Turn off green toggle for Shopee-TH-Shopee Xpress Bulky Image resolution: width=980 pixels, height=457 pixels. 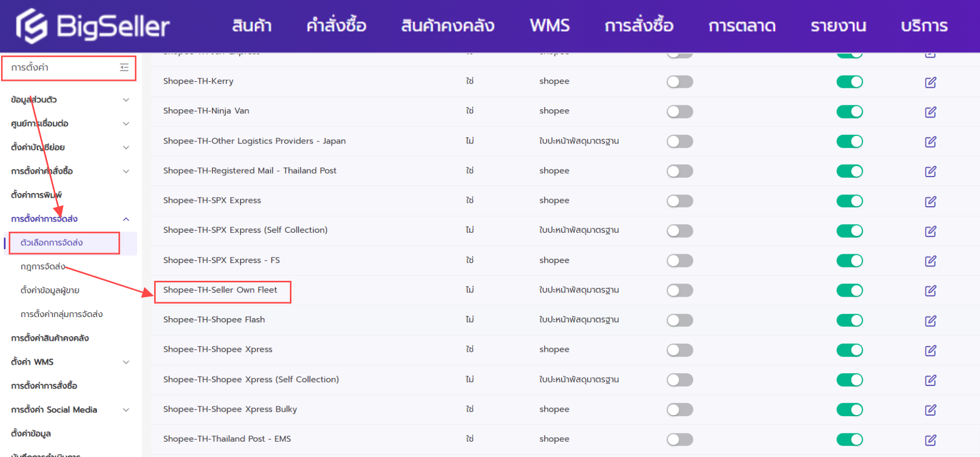pos(849,410)
